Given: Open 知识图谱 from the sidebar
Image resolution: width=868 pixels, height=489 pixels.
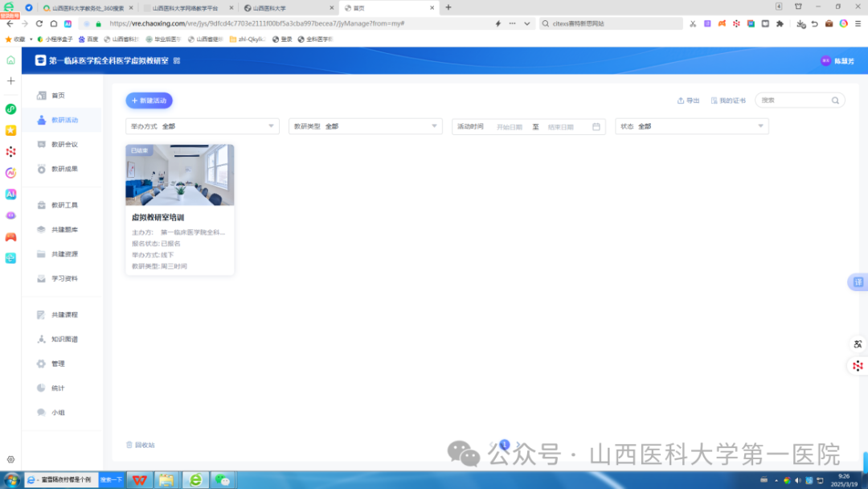Looking at the screenshot, I should [x=64, y=339].
